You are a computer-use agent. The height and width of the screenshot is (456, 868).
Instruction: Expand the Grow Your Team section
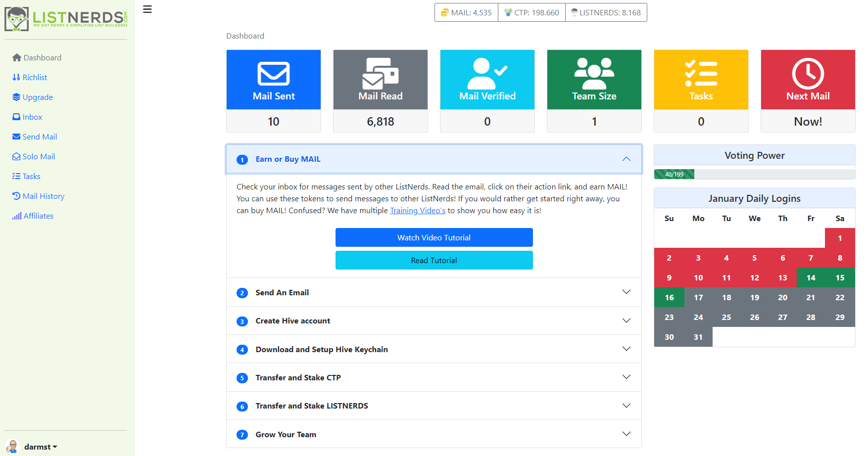(434, 434)
